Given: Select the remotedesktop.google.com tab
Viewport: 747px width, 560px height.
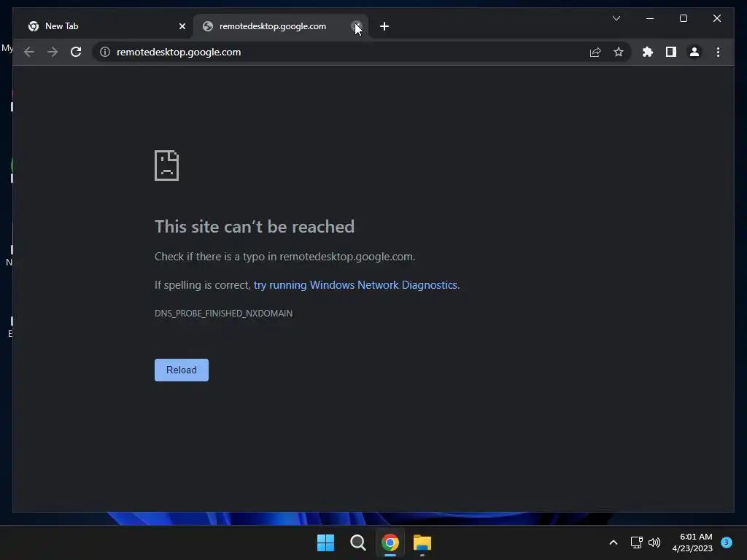Looking at the screenshot, I should (x=281, y=26).
